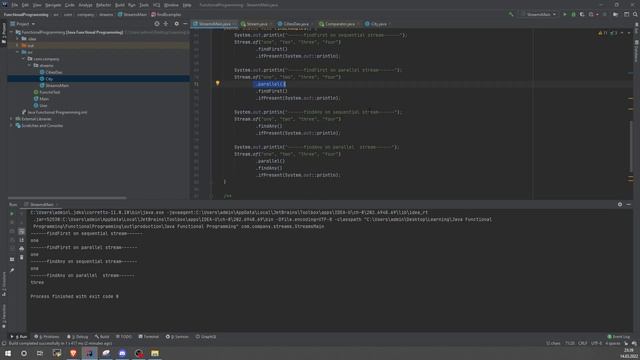Run with coverage icon in toolbar

click(x=582, y=14)
